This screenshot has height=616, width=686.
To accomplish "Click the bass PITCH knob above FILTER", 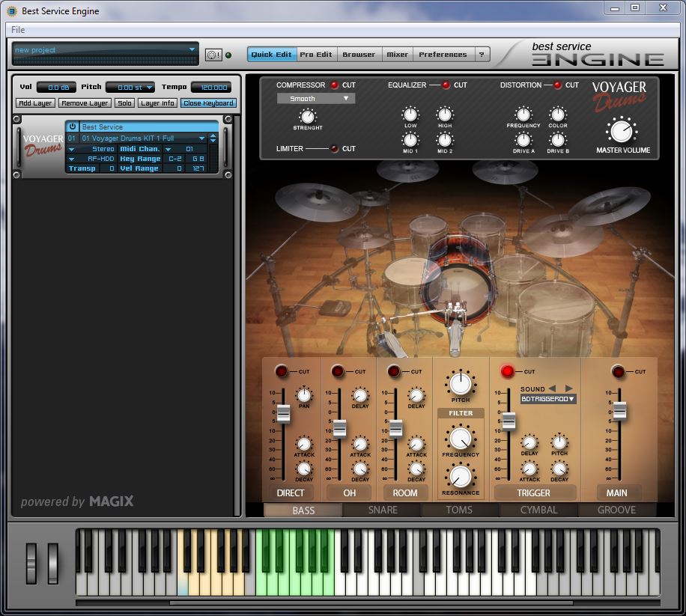I will click(461, 383).
